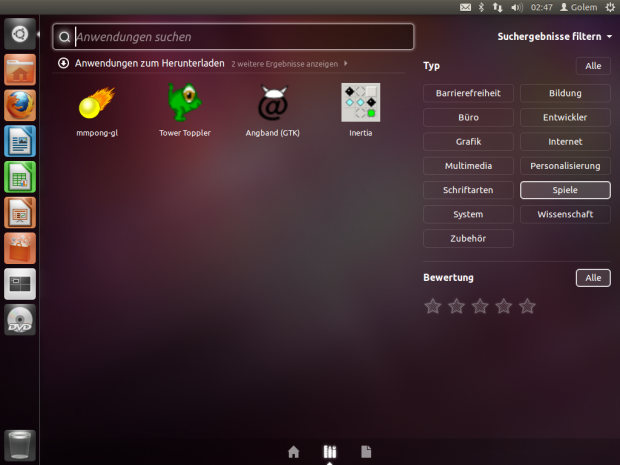This screenshot has width=620, height=465.
Task: Collapse the Suchergebnisse filtern panel
Action: point(554,37)
